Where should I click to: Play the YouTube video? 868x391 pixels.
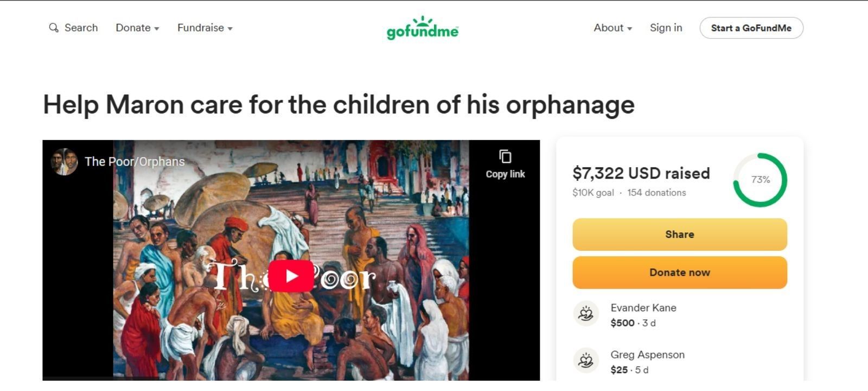point(291,276)
